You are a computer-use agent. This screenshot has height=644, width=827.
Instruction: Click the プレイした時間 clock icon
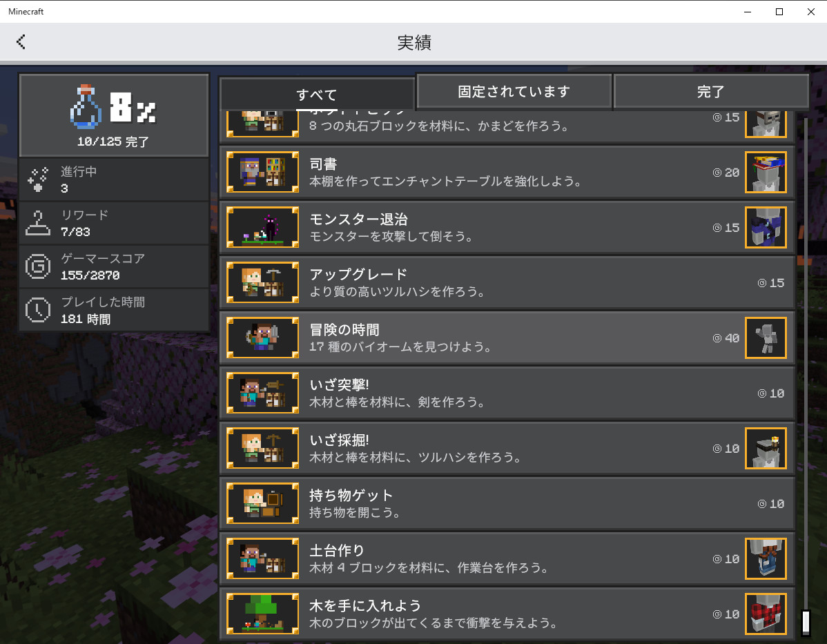point(38,310)
